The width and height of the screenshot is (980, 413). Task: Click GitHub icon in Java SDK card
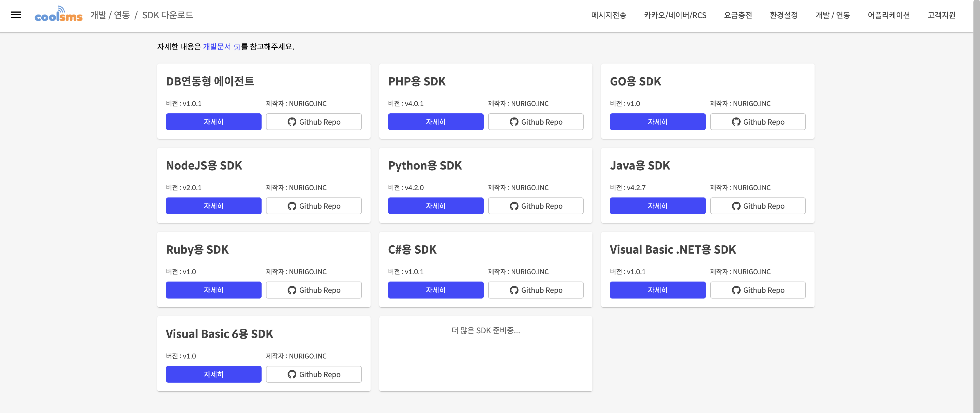click(x=736, y=206)
